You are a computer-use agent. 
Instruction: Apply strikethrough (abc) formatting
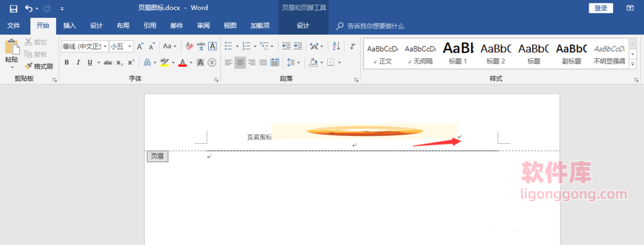click(x=108, y=63)
